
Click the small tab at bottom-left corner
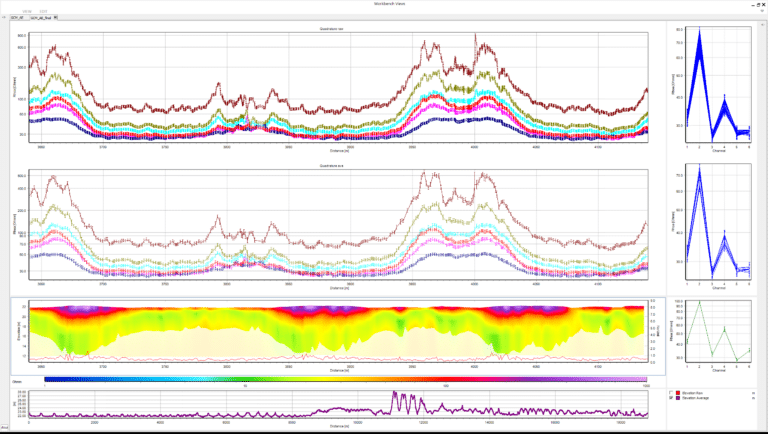click(x=4, y=428)
